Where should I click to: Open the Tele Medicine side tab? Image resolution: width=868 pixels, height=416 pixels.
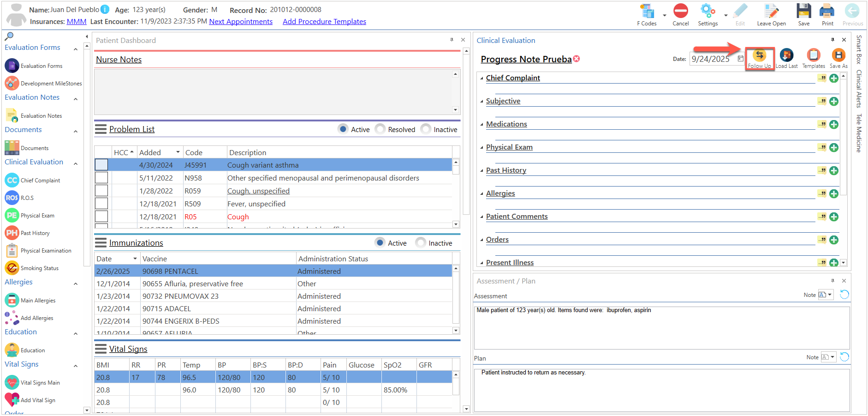click(859, 133)
